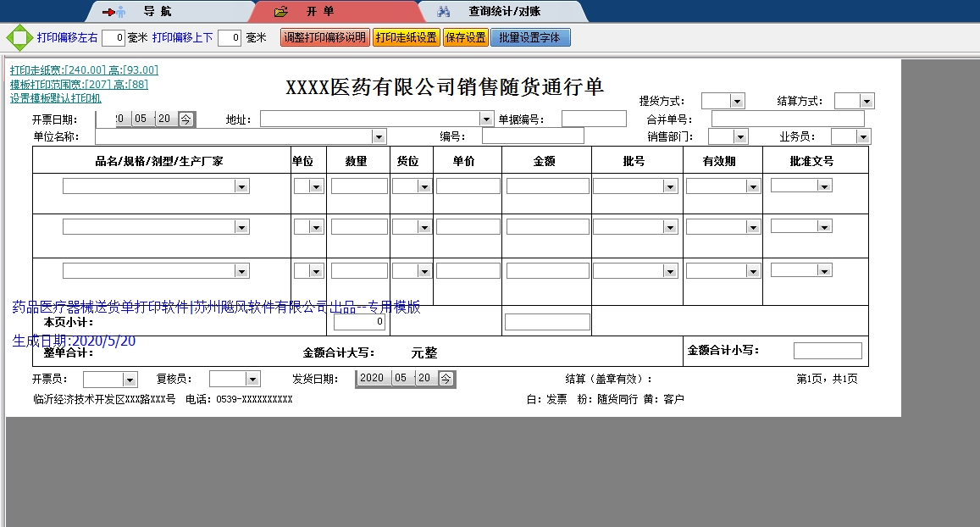980x527 pixels.
Task: Expand the 单位名称 combo box
Action: pos(379,136)
